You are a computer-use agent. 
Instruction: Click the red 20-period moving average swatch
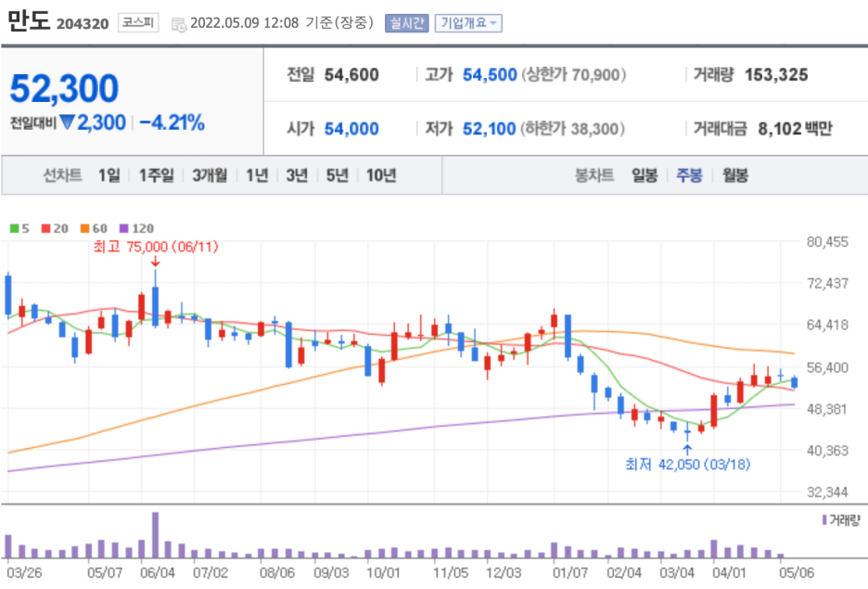tap(46, 228)
